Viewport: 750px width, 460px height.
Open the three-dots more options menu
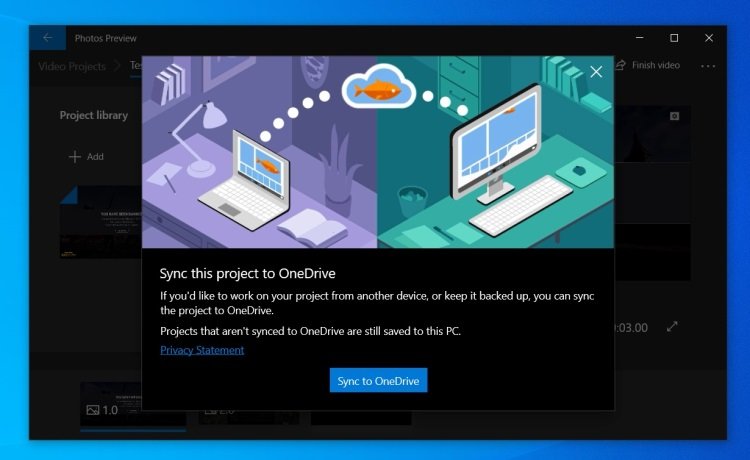pyautogui.click(x=708, y=66)
